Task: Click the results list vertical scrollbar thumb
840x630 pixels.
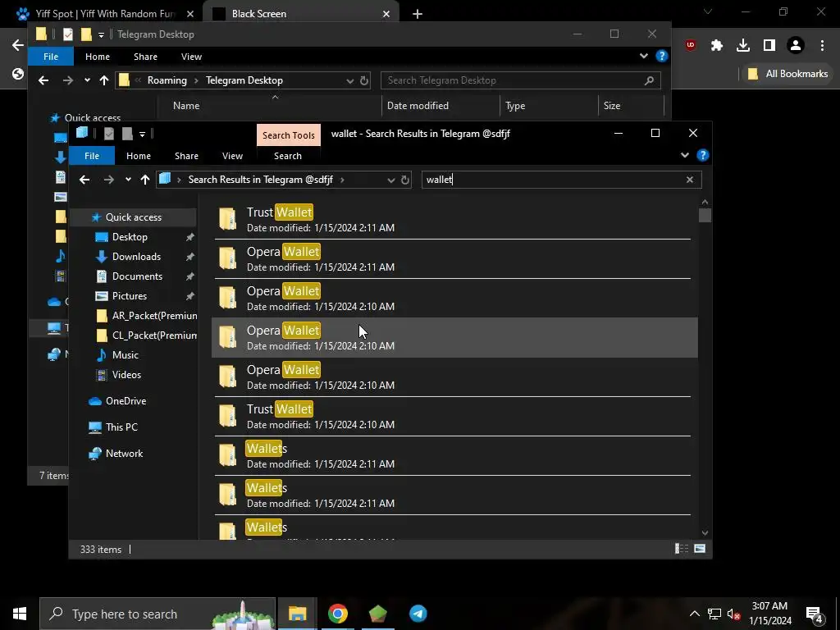Action: 705,216
